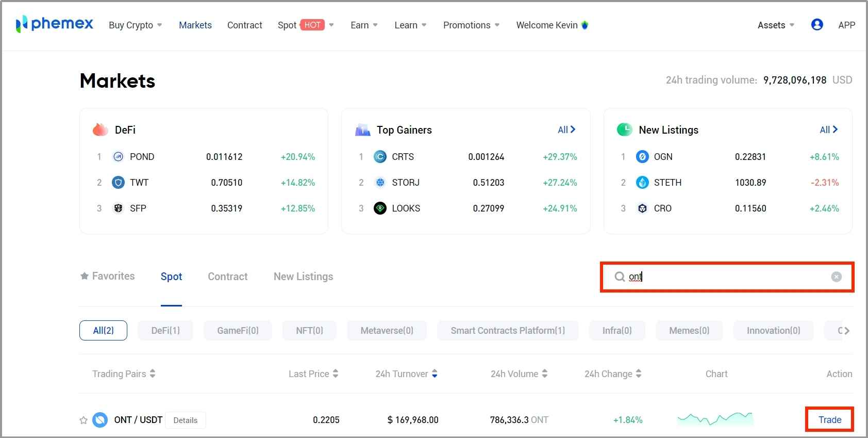Sort by 24h Change column
This screenshot has height=438, width=868.
coord(613,374)
